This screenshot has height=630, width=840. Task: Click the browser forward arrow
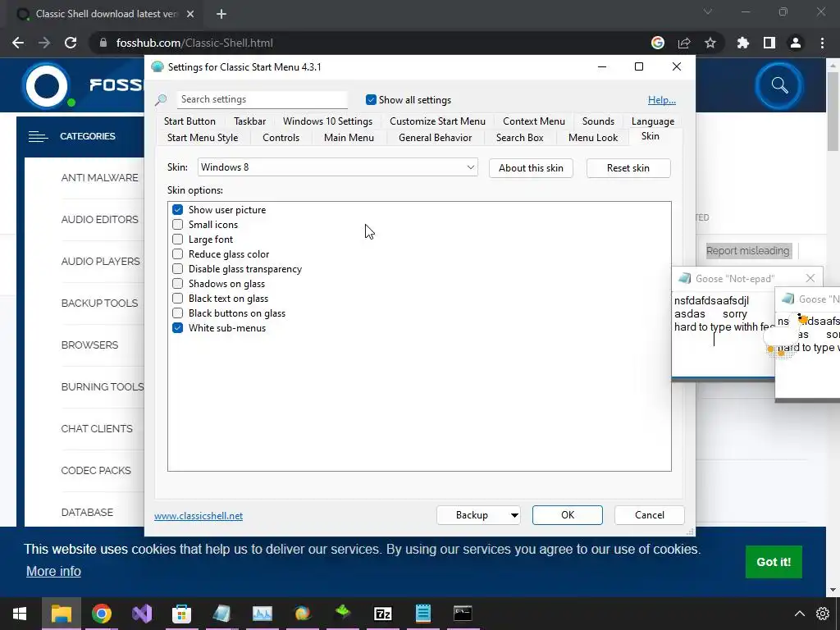pos(44,43)
